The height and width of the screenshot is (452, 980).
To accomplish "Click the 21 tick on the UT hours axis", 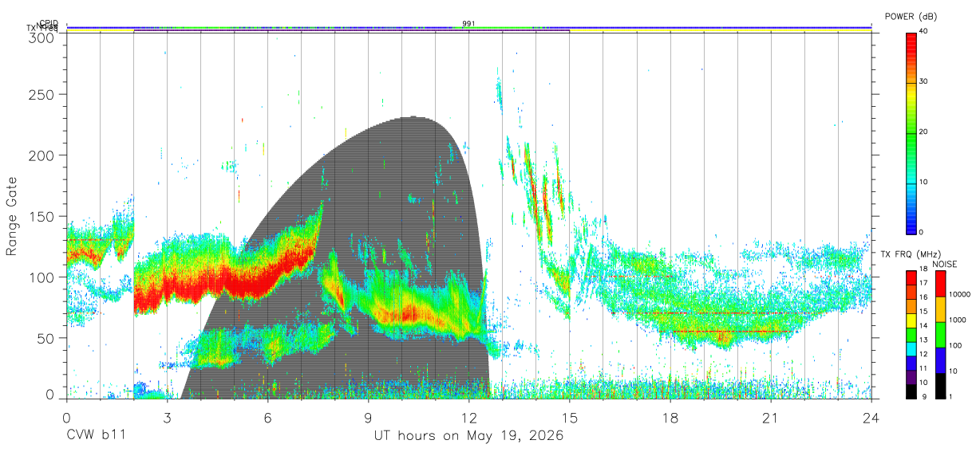I will pyautogui.click(x=771, y=417).
